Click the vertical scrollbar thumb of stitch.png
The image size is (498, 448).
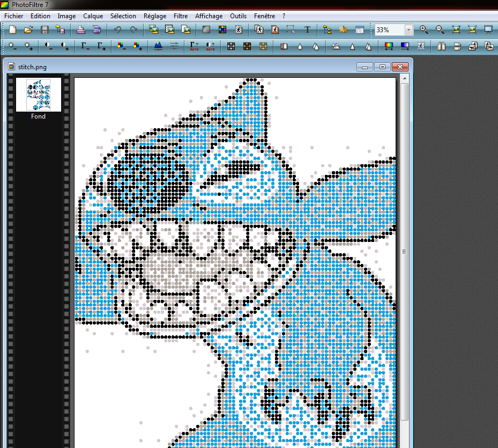click(405, 252)
